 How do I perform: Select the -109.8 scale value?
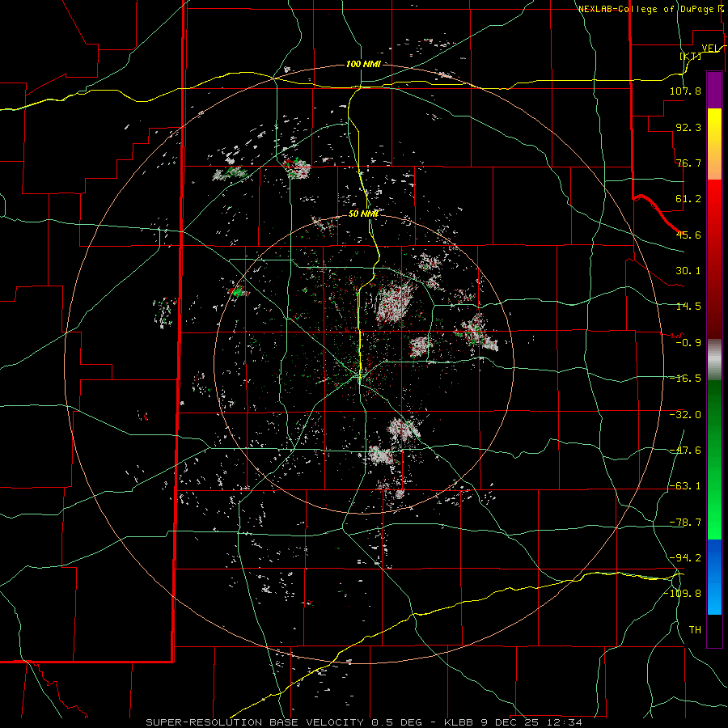coord(683,594)
